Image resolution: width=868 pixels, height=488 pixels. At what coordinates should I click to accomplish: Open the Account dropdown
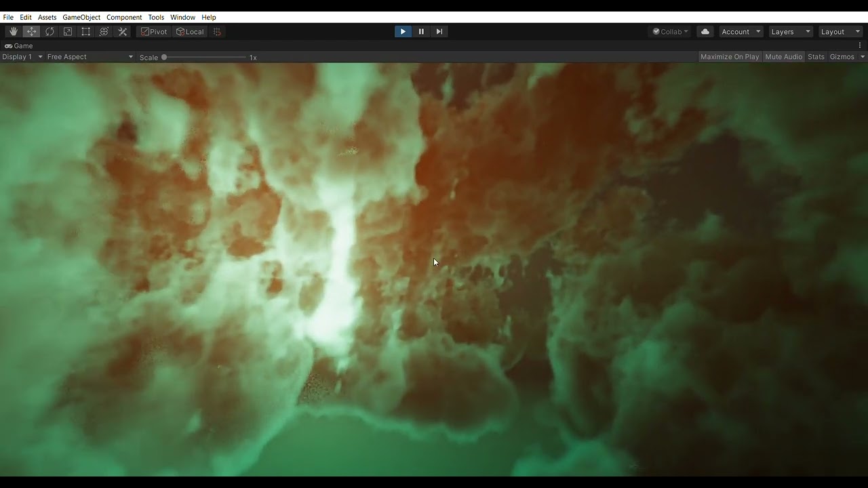(741, 32)
